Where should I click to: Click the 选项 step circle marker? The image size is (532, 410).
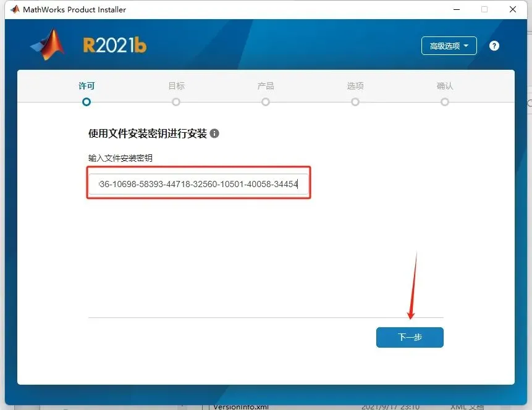pos(355,102)
